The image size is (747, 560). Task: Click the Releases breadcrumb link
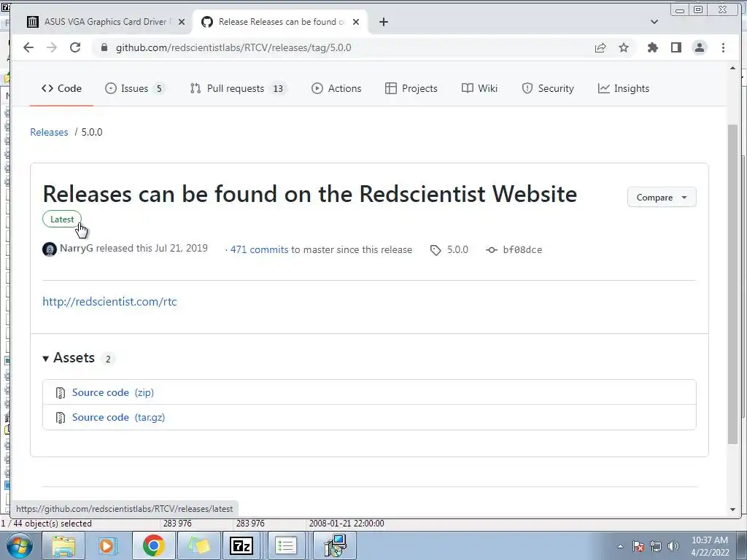pos(49,133)
